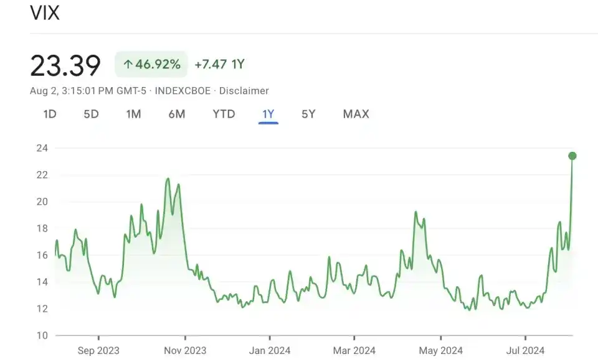Viewport: 598px width, 364px height.
Task: Click the 24 value on y-axis
Action: pos(42,148)
